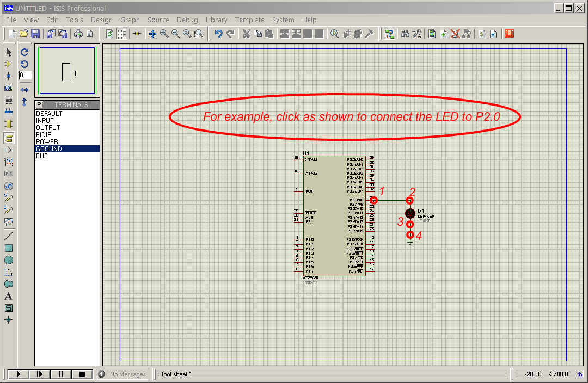This screenshot has height=383, width=588.
Task: Select the Voltage Probe mode tool
Action: 8,197
